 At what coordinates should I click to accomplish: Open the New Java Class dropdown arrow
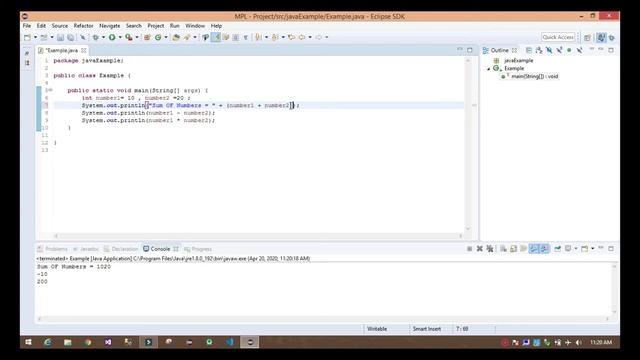coord(166,37)
